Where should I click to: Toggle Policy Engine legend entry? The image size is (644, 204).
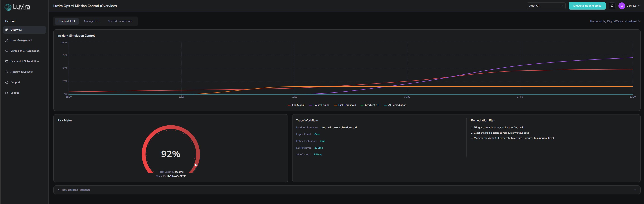[x=319, y=105]
